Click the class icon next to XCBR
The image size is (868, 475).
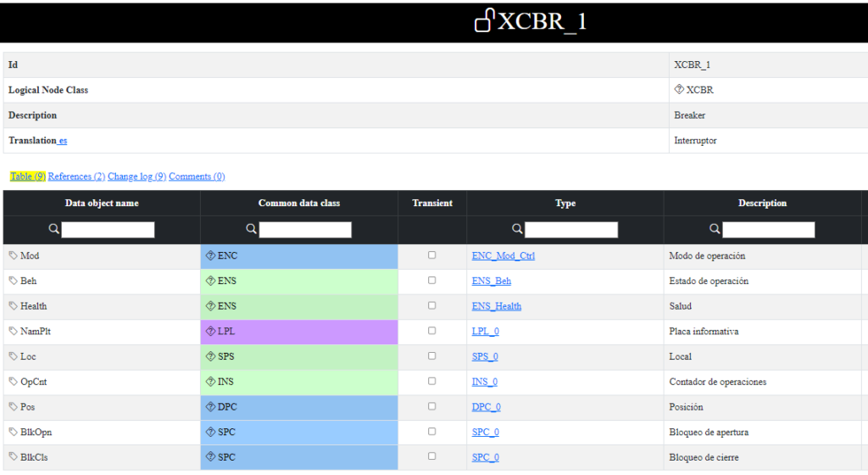(679, 90)
